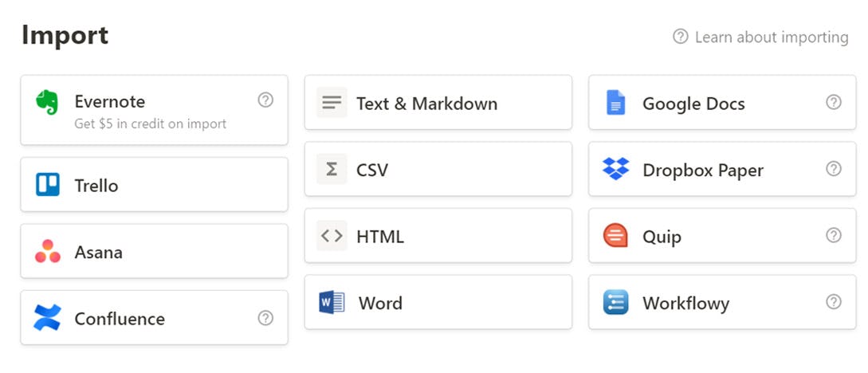Click the Quip speech-bubble icon
The image size is (868, 373).
[x=615, y=236]
